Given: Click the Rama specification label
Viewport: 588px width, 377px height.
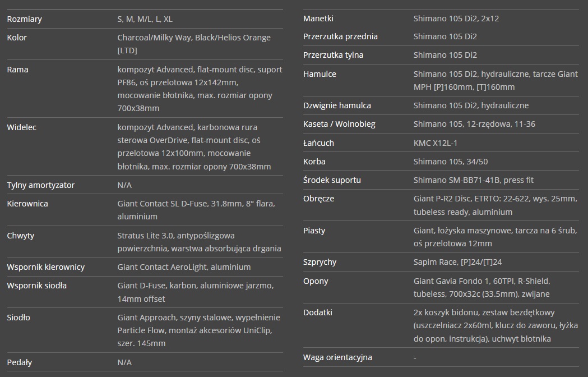Looking at the screenshot, I should point(17,70).
